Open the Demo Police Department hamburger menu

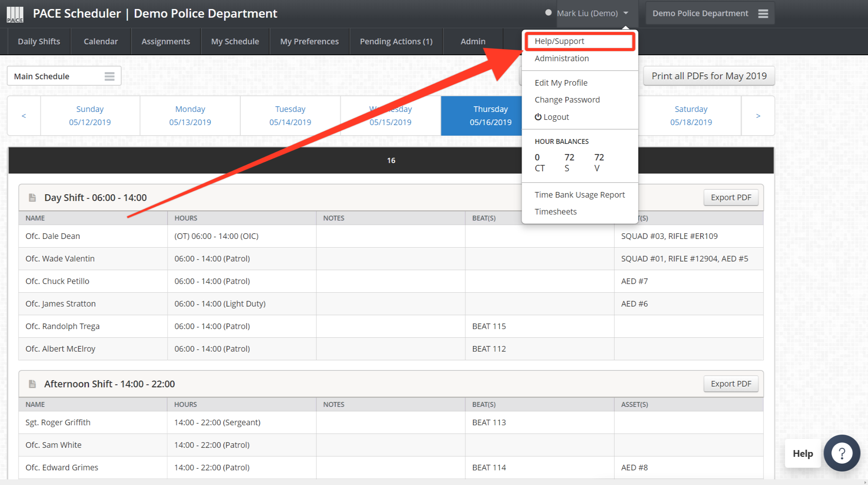click(x=763, y=14)
